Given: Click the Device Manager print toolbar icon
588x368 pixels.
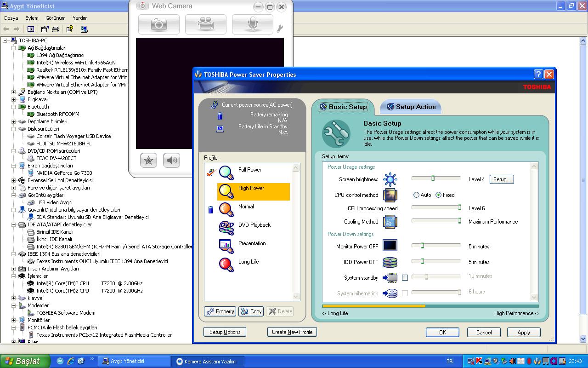Looking at the screenshot, I should tap(56, 29).
